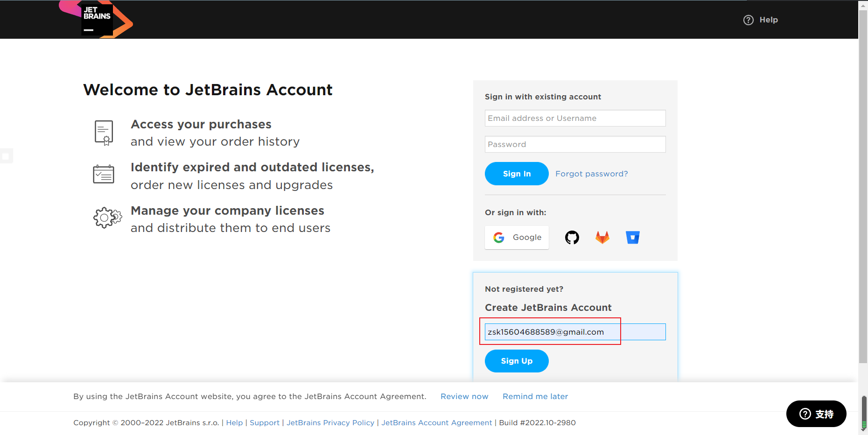
Task: Sign in with Google button
Action: (x=517, y=238)
